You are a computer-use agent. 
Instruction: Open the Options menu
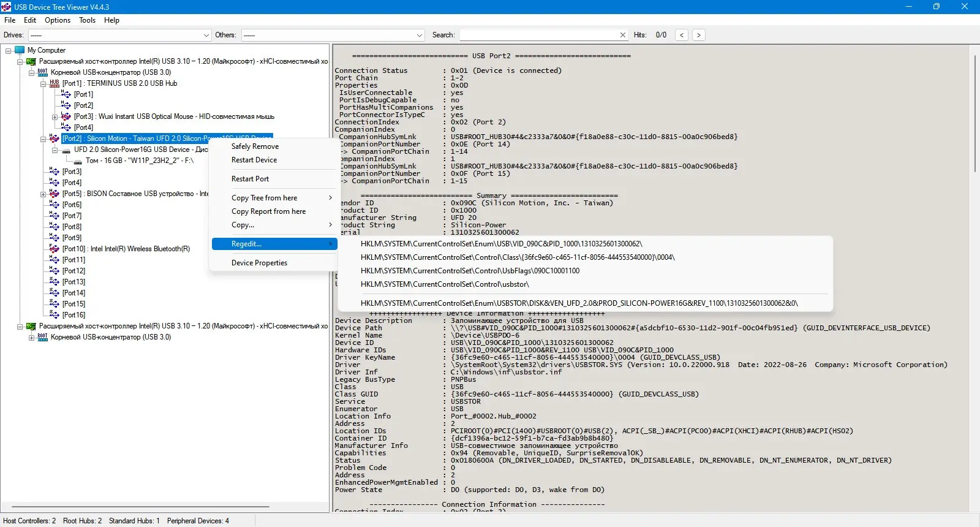click(x=58, y=20)
